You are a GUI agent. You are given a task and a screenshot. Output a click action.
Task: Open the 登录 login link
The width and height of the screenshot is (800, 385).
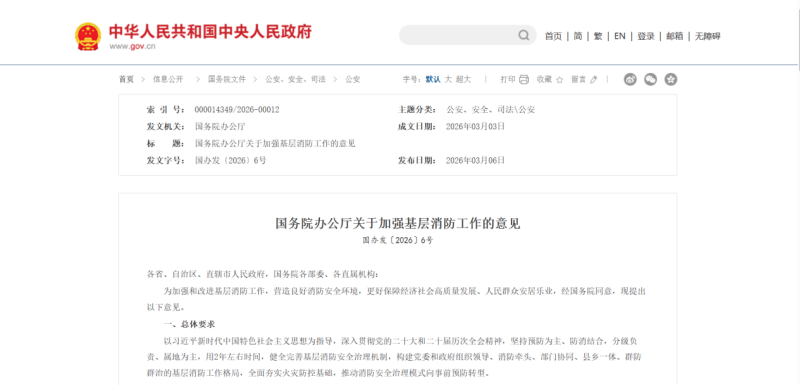coord(646,36)
